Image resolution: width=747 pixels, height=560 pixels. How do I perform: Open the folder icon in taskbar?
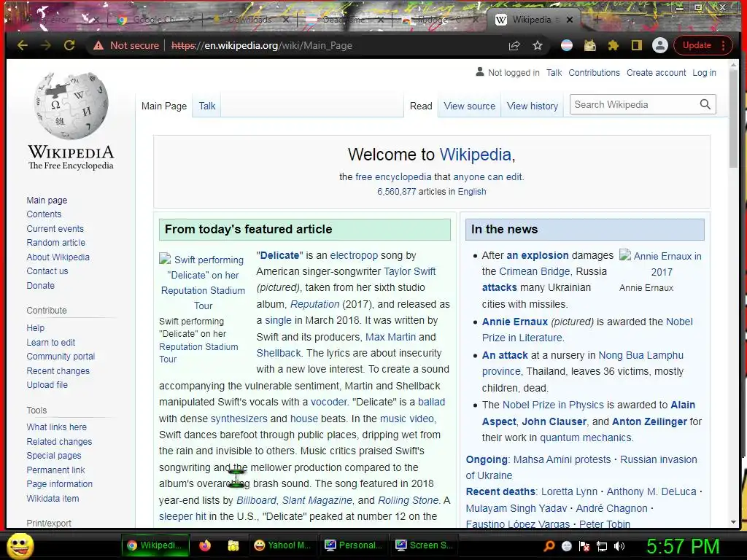[233, 545]
